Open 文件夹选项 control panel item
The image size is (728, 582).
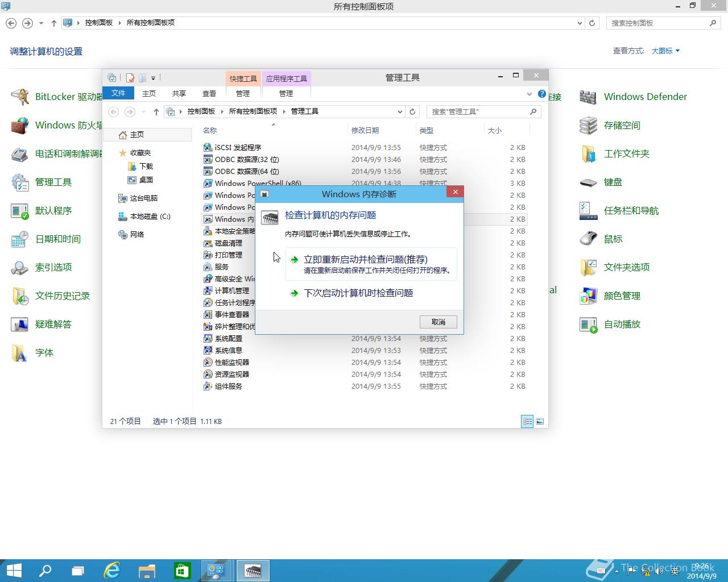614,267
